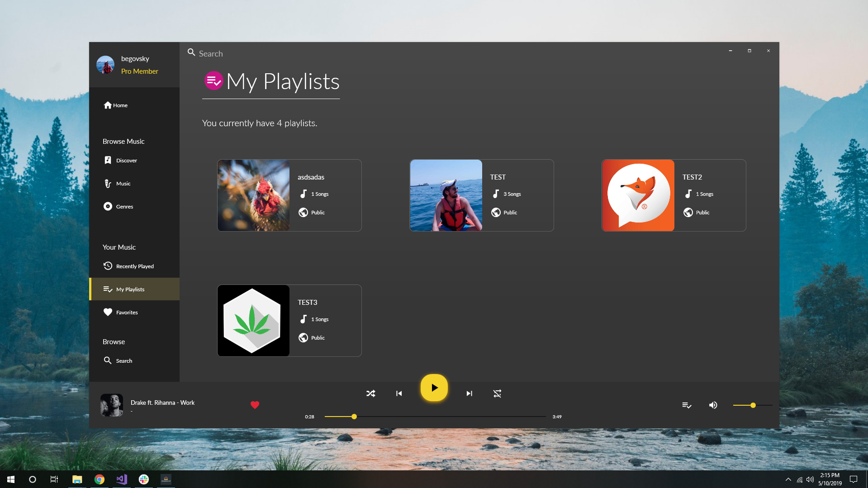The width and height of the screenshot is (868, 488).
Task: Open the Genres section
Action: 125,206
